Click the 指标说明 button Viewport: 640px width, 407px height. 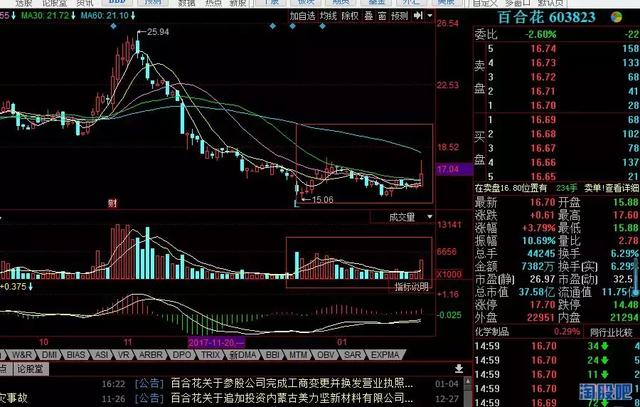click(x=411, y=287)
